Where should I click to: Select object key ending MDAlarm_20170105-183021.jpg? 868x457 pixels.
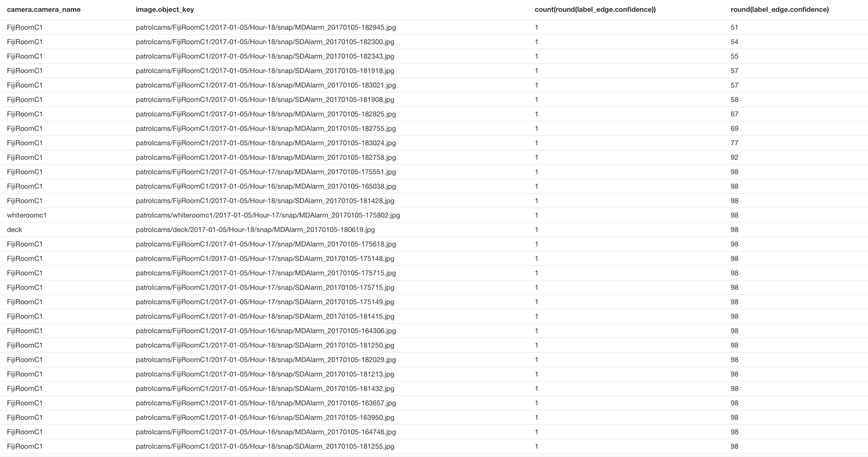pos(265,85)
